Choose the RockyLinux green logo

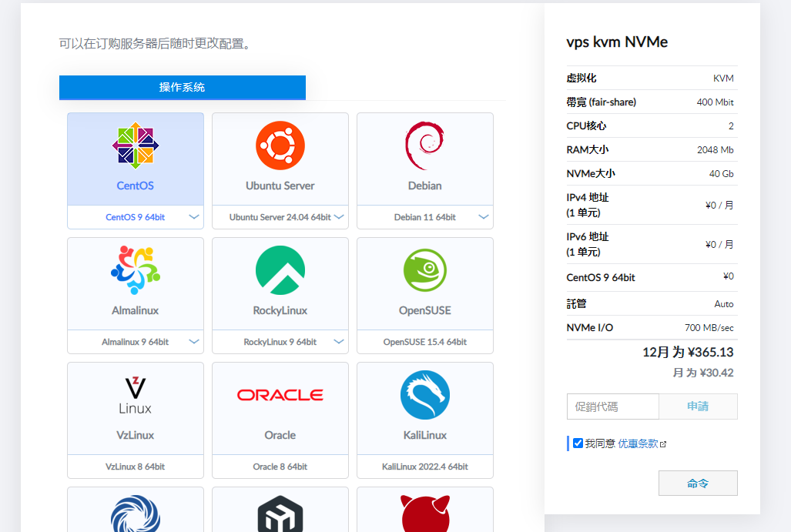[x=280, y=269]
